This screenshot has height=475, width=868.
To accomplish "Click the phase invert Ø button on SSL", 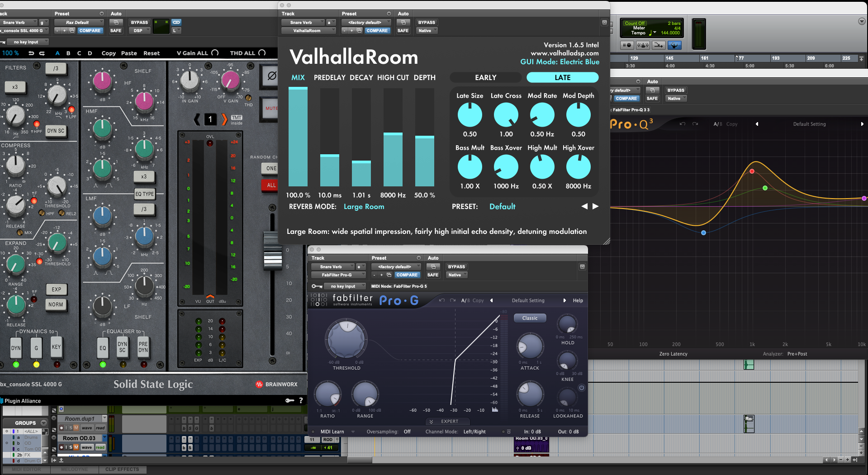I will [x=270, y=76].
